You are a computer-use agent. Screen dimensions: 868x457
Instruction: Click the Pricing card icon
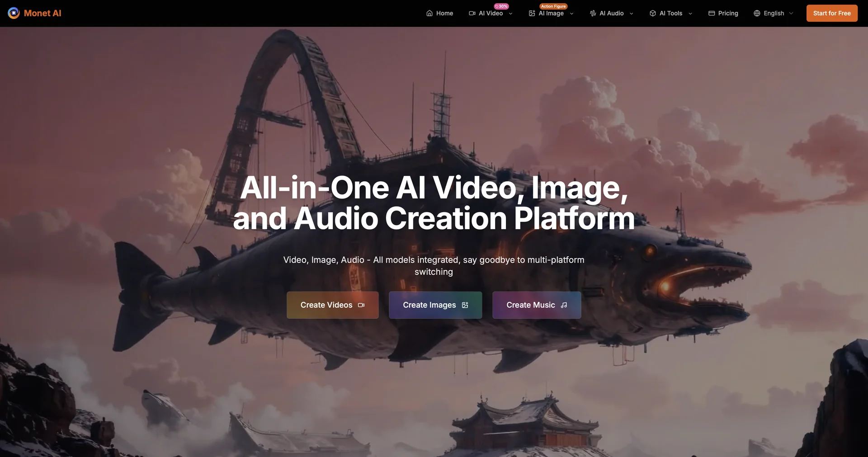(712, 13)
